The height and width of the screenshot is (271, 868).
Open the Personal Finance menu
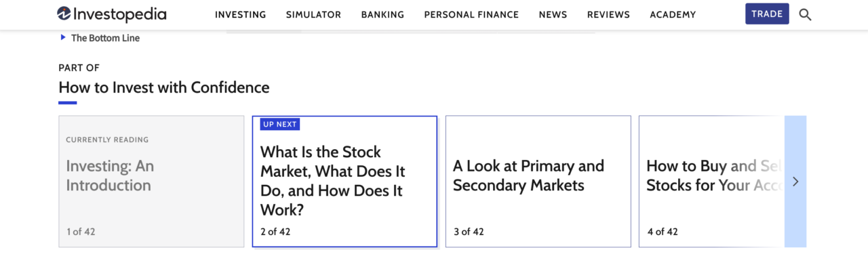pyautogui.click(x=471, y=14)
